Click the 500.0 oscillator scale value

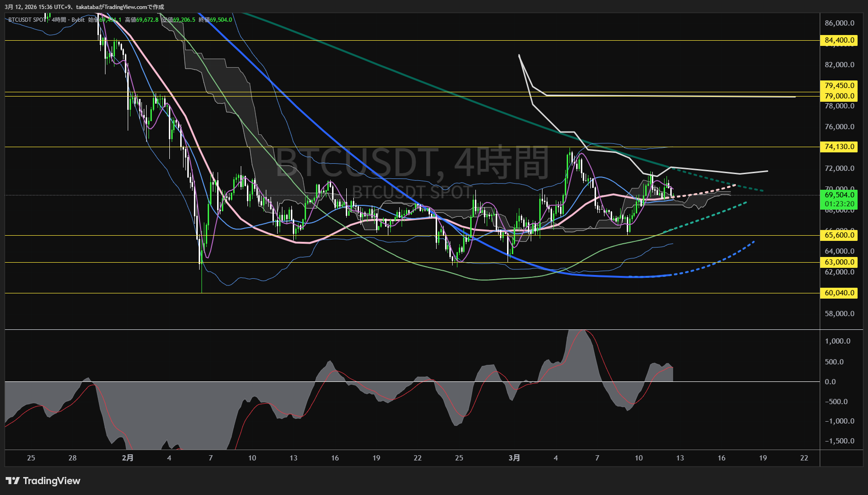click(834, 362)
